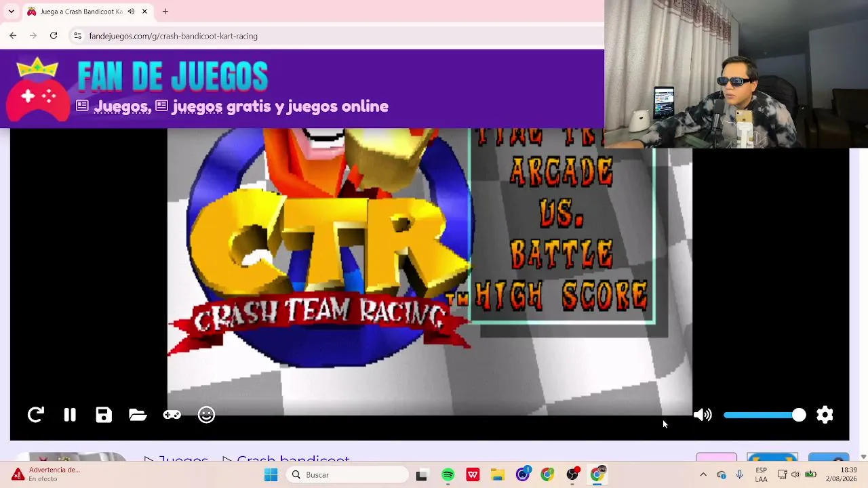Close the Crash Bandicoot browser tab
The image size is (868, 488).
point(144,12)
